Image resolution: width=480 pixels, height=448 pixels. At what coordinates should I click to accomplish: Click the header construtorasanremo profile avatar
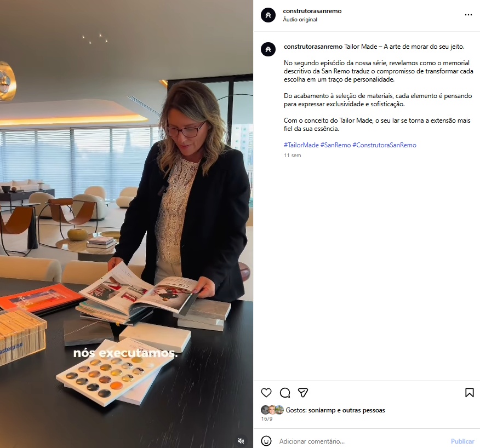pos(268,15)
